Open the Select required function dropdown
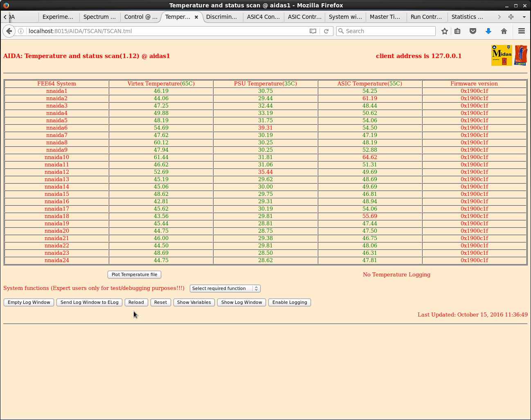The height and width of the screenshot is (420, 531). tap(225, 288)
